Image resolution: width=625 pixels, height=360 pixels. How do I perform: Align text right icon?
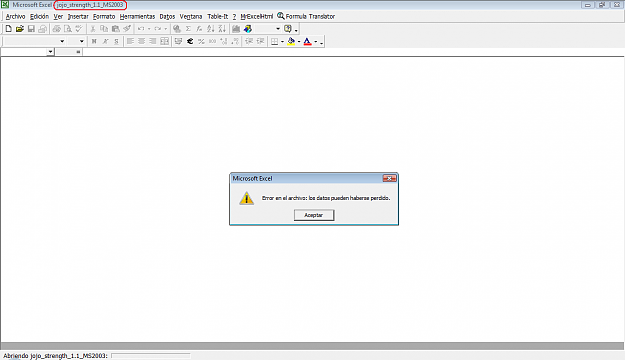(153, 41)
